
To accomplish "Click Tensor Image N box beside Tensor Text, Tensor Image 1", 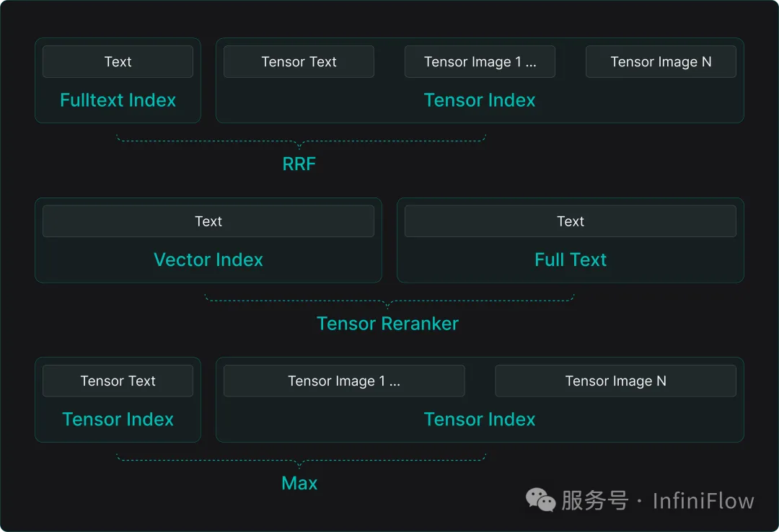I will (x=661, y=61).
